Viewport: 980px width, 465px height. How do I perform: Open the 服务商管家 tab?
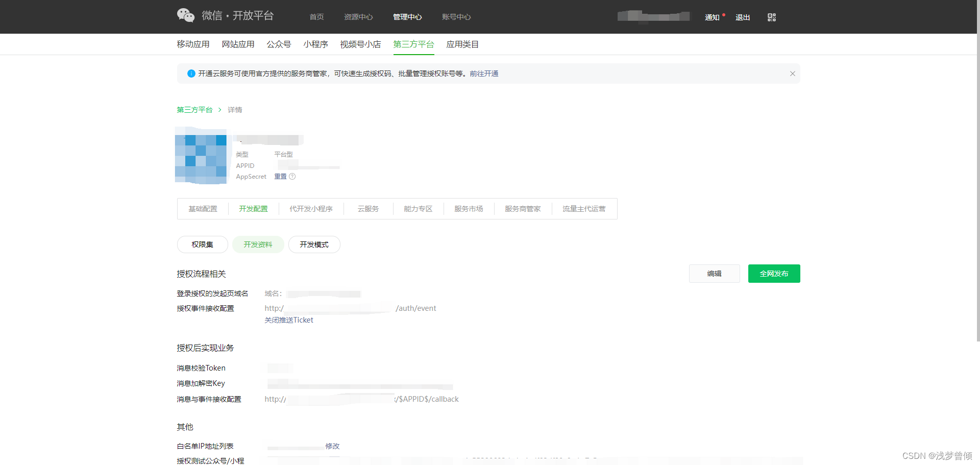pos(523,209)
